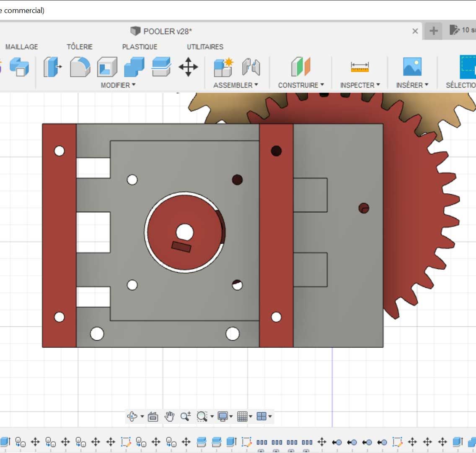Image resolution: width=476 pixels, height=453 pixels.
Task: Open the Joint tool icon
Action: [251, 67]
